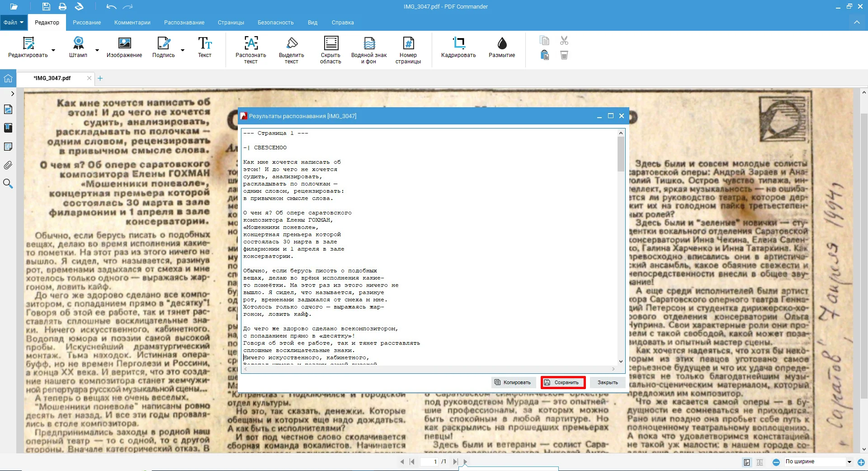
Task: Switch to the Редактор tab
Action: point(47,22)
